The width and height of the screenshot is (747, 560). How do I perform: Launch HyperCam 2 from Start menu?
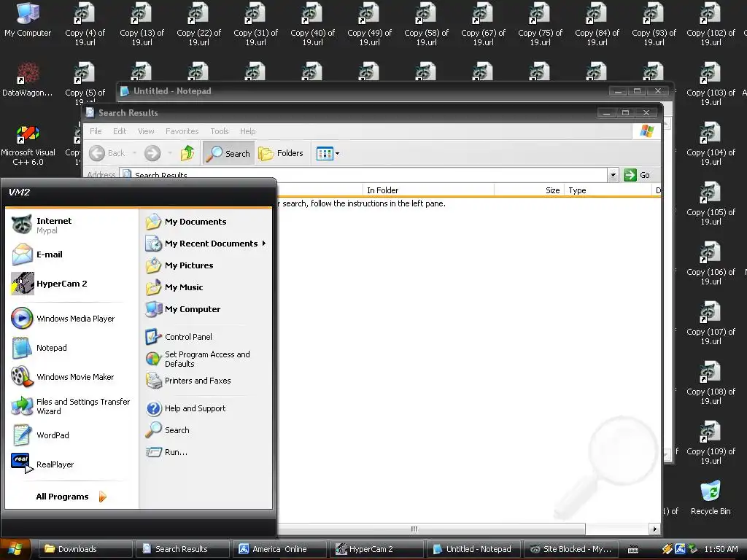pyautogui.click(x=71, y=284)
